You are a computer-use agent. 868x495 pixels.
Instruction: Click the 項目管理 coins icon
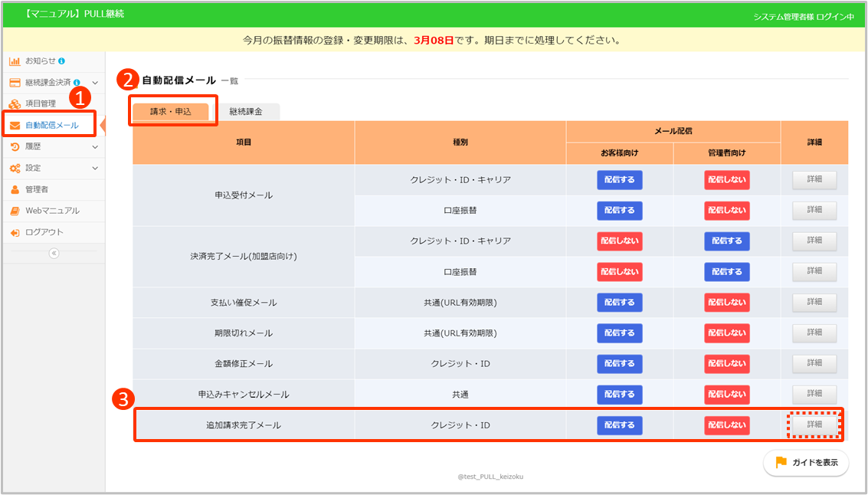(x=15, y=103)
